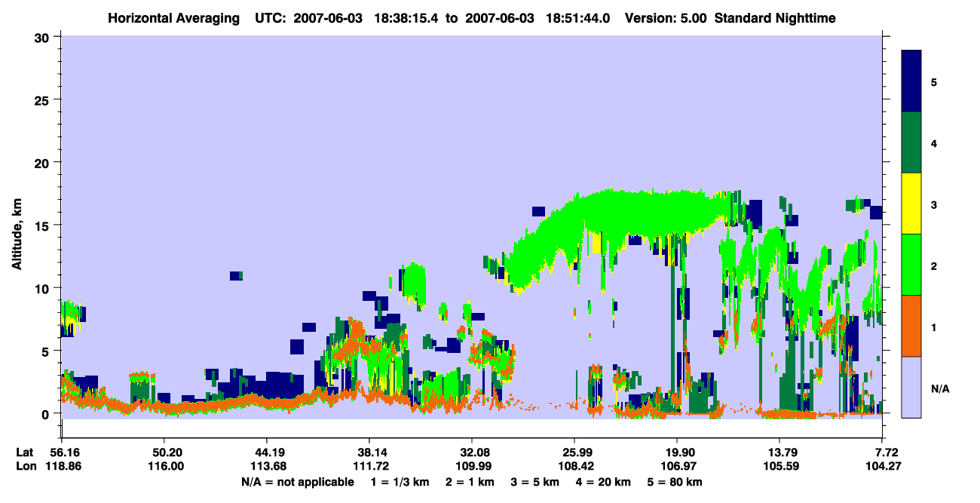Click the dark green level 4 color swatch
The width and height of the screenshot is (980, 503).
click(x=911, y=142)
